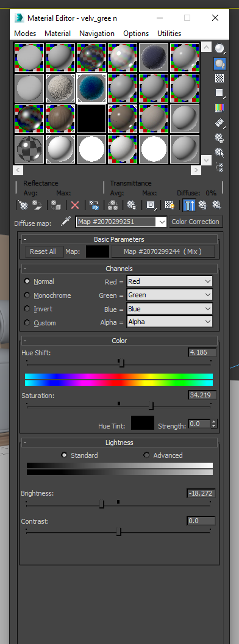Toggle the checkered Background icon
The height and width of the screenshot is (644, 239).
click(x=219, y=78)
